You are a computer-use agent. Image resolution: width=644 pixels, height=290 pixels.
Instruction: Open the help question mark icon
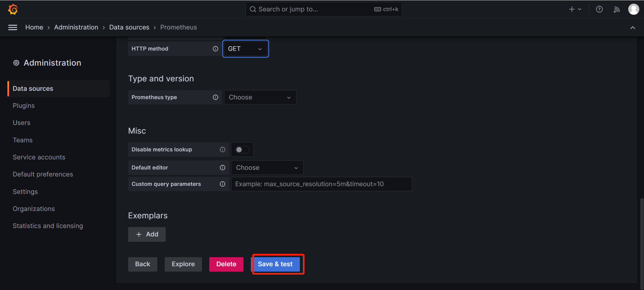coord(599,9)
